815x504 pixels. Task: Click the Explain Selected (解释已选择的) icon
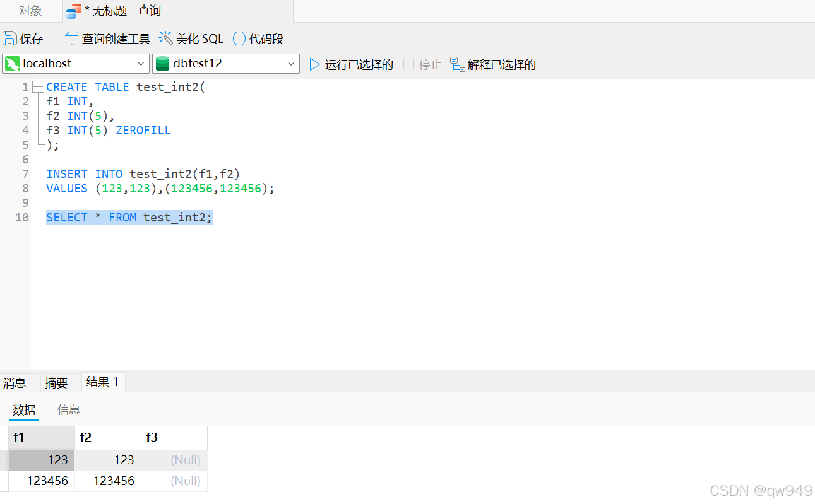[x=456, y=64]
